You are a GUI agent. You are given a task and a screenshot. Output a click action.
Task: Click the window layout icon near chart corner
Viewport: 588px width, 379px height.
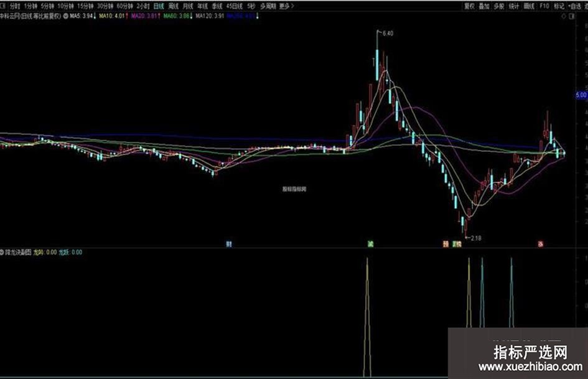(572, 16)
